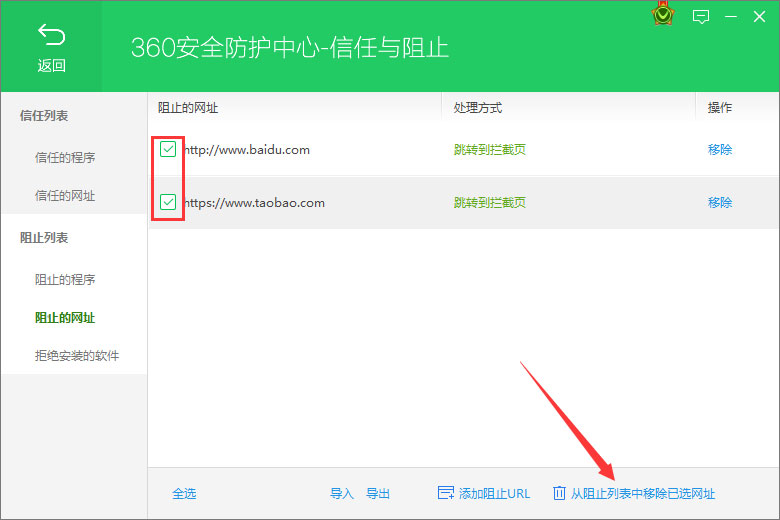Click the 阻止的网址 column header
The height and width of the screenshot is (520, 780).
point(188,107)
